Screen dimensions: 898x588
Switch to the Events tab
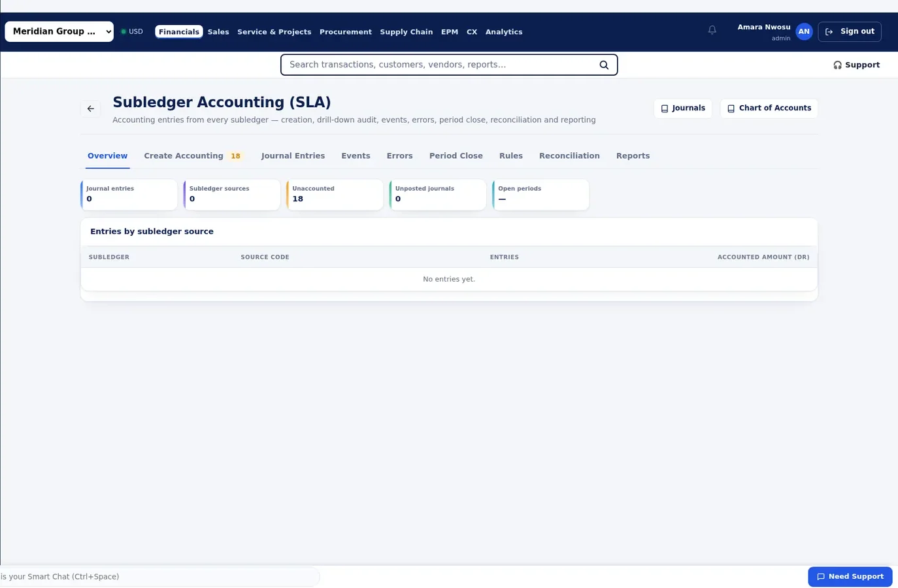point(356,156)
